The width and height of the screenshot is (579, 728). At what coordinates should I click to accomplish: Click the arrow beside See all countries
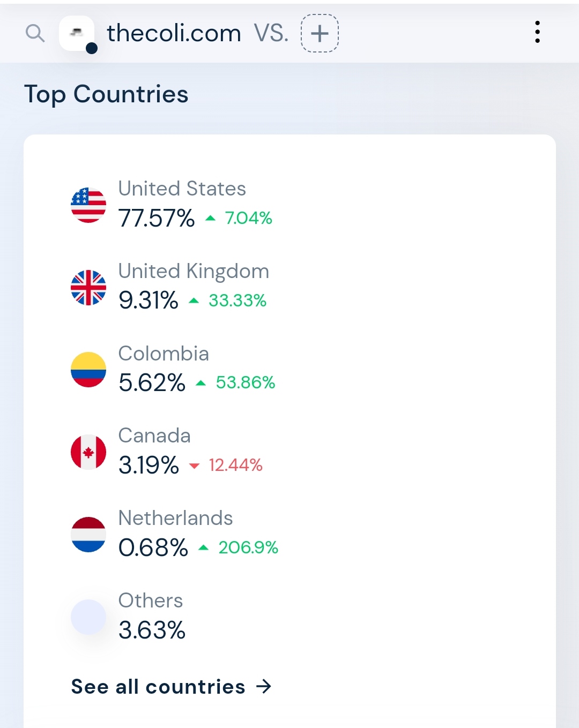click(264, 686)
